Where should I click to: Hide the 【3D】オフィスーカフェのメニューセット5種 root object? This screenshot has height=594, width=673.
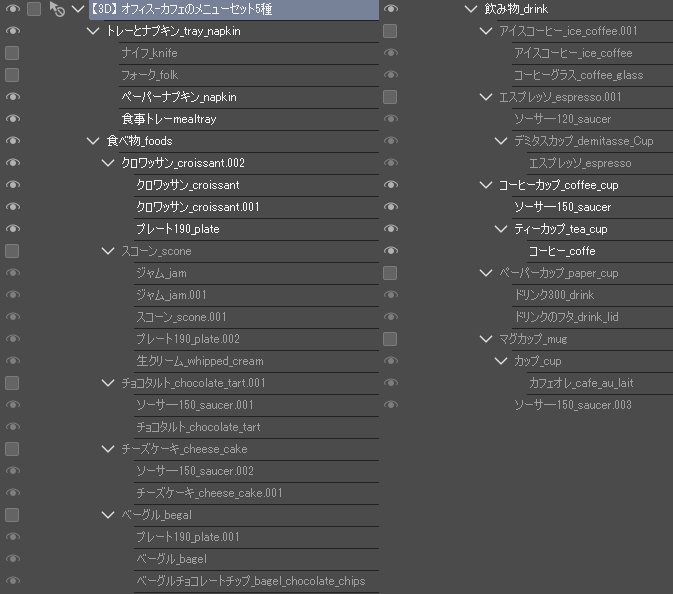[x=12, y=9]
